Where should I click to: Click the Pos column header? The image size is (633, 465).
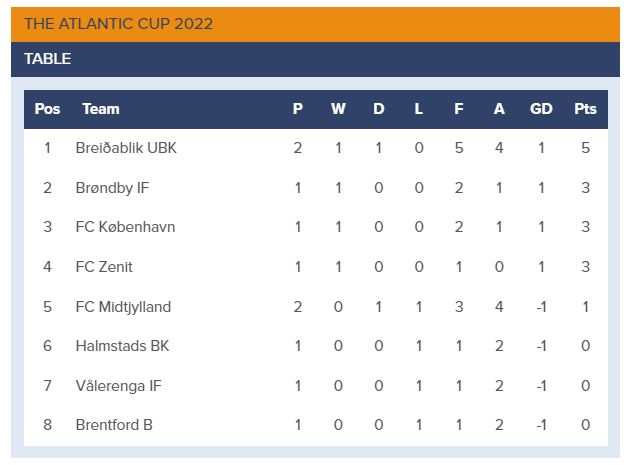point(47,109)
